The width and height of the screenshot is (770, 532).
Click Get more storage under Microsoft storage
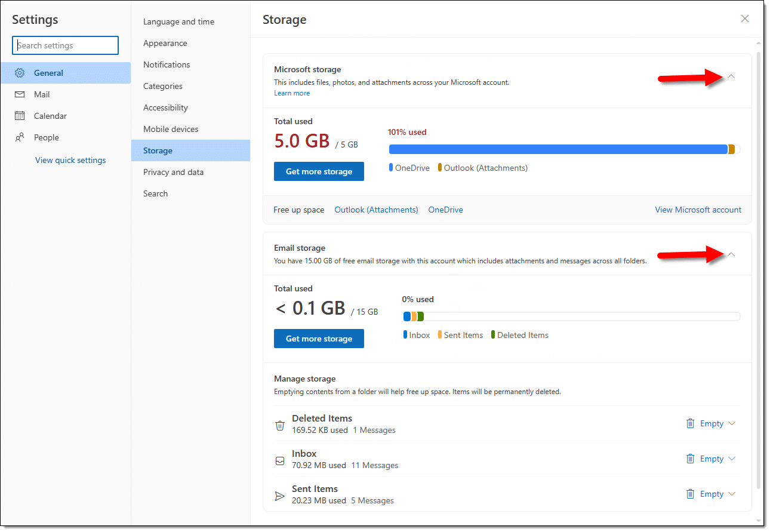[319, 171]
